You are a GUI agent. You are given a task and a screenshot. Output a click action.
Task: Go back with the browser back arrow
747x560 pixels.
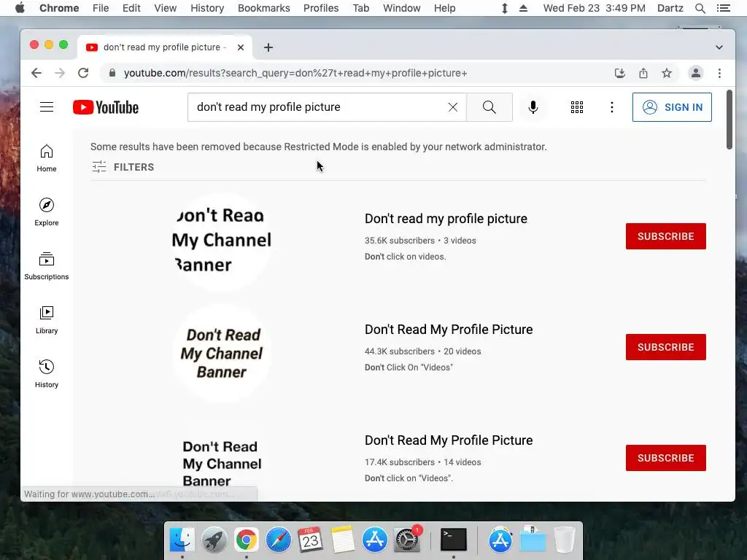(36, 73)
